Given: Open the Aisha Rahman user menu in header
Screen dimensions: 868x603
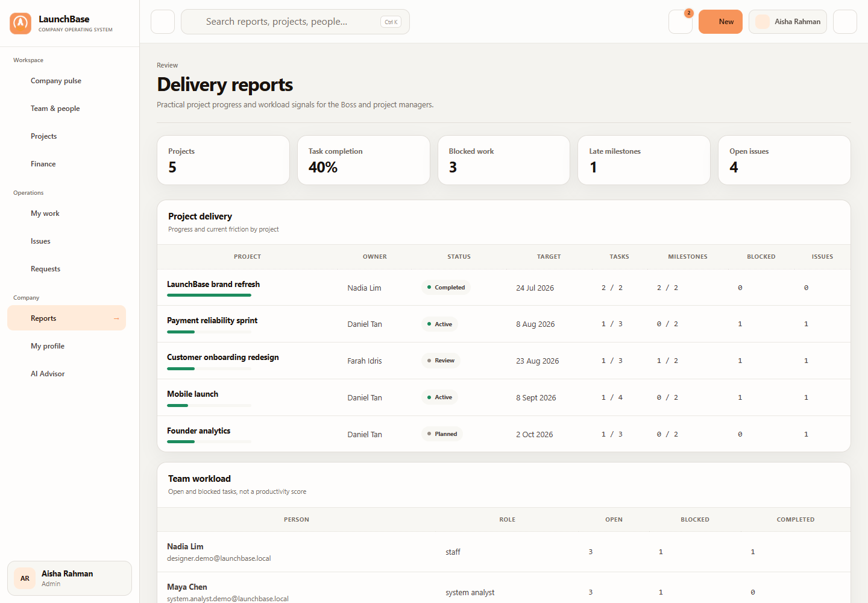Looking at the screenshot, I should pos(788,22).
